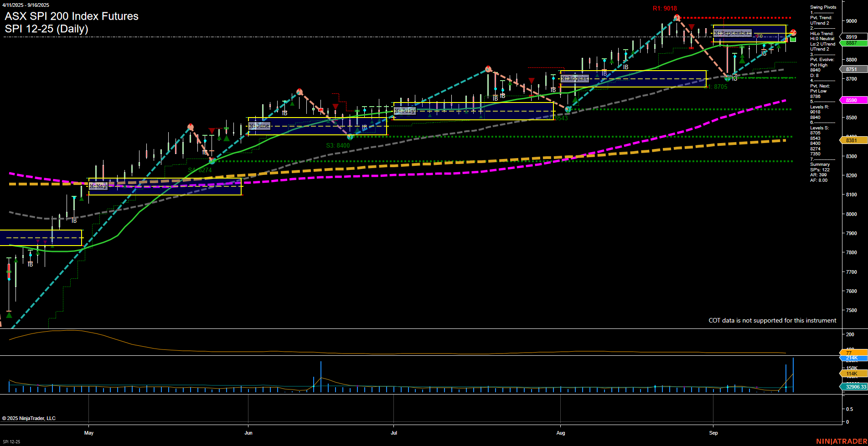The width and height of the screenshot is (868, 446).
Task: Select the M-September monthly range label
Action: coord(732,33)
